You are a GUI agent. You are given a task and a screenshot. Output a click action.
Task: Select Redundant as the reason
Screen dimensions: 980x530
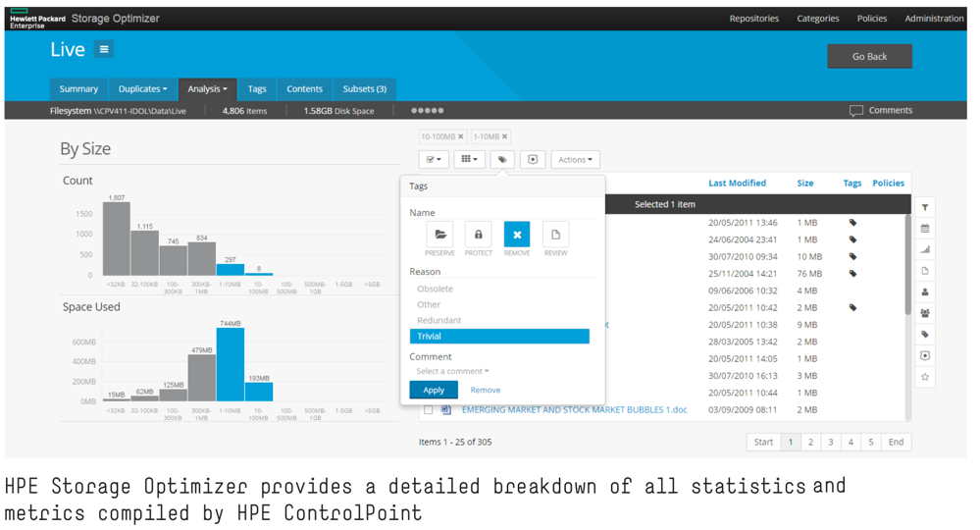[499, 320]
